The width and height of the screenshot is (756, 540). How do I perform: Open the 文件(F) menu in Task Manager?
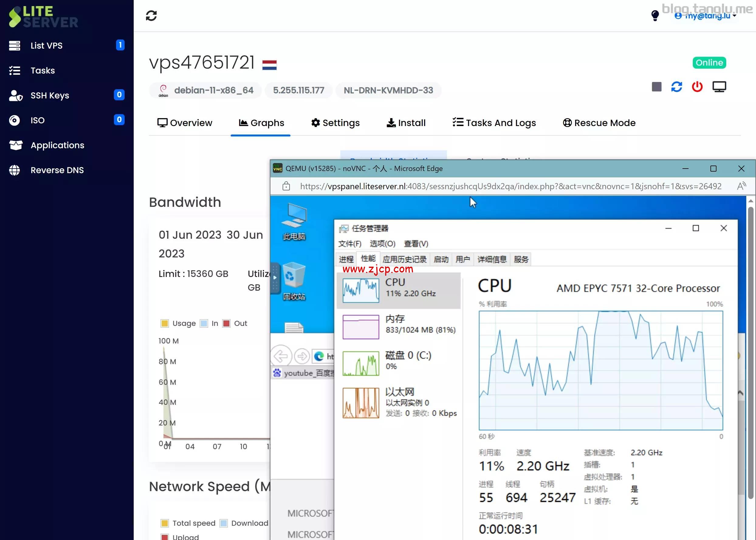point(349,244)
